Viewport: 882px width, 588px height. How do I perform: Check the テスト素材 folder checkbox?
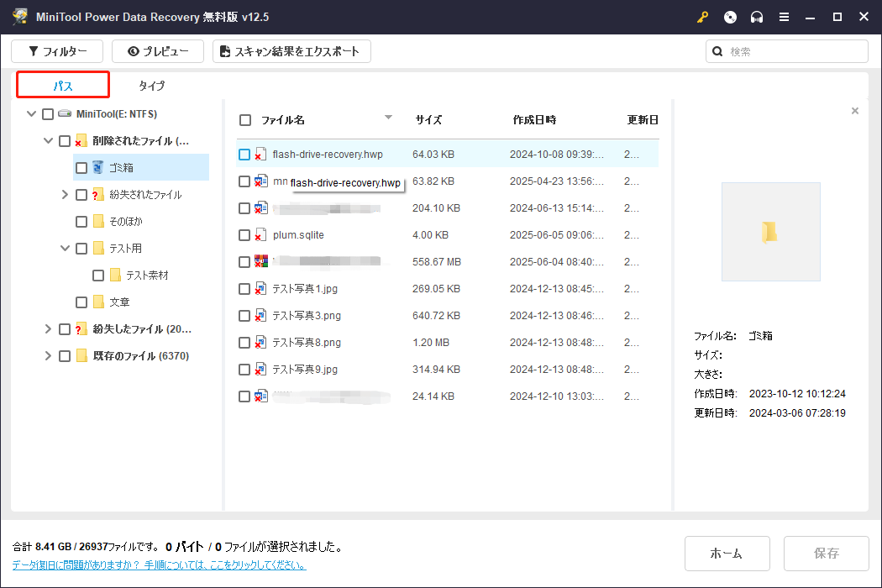[98, 276]
